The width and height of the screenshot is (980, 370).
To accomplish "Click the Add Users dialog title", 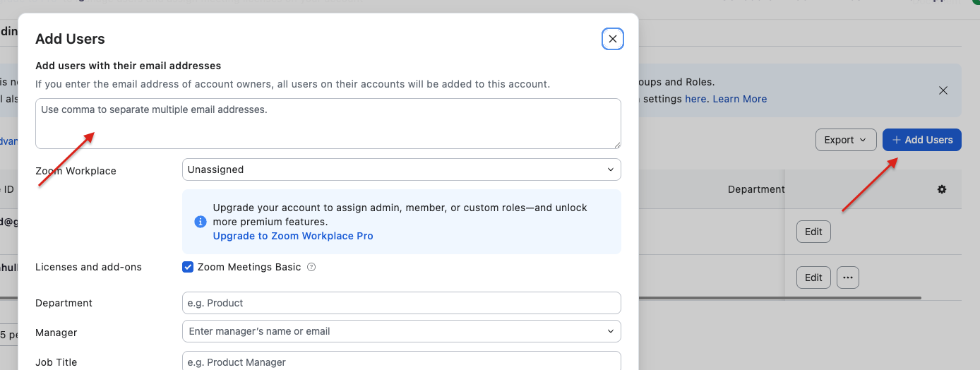I will click(x=70, y=39).
